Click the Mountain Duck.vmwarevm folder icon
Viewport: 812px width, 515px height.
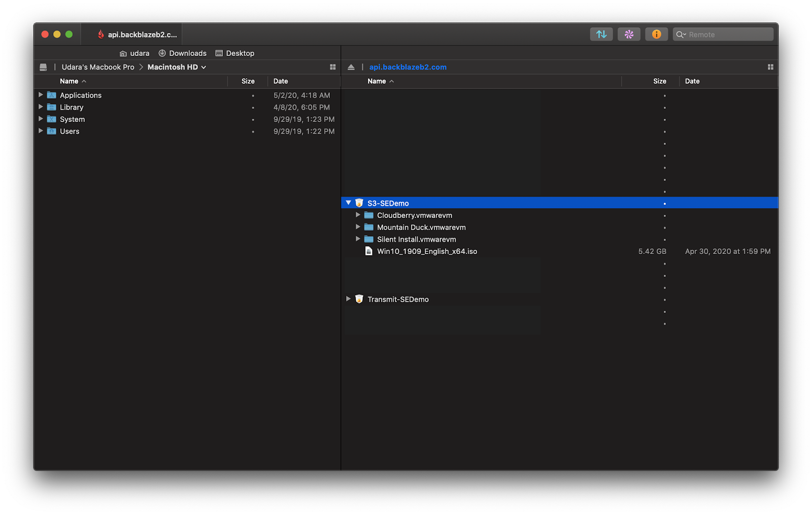coord(369,227)
